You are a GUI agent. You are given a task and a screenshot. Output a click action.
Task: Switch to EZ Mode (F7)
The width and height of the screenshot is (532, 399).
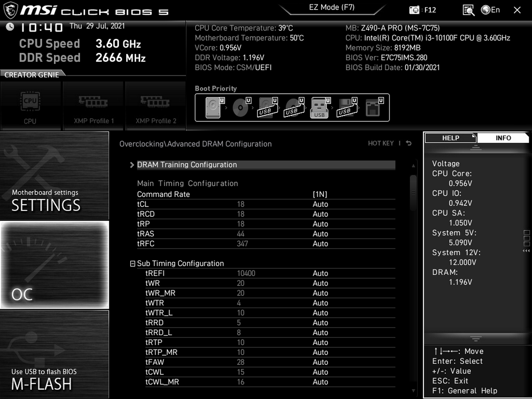coord(332,8)
